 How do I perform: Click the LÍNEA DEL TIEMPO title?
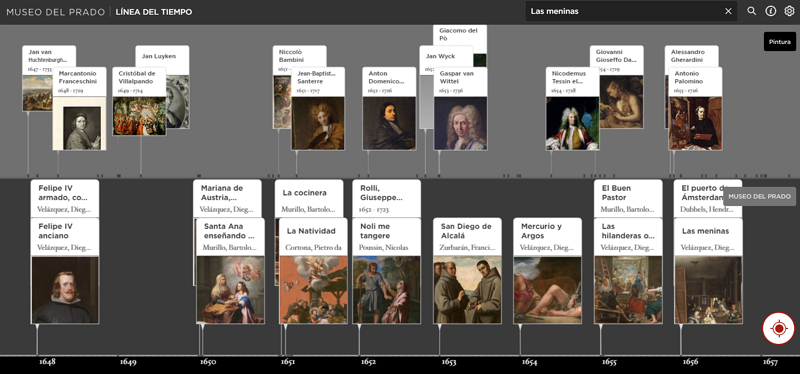(x=154, y=12)
